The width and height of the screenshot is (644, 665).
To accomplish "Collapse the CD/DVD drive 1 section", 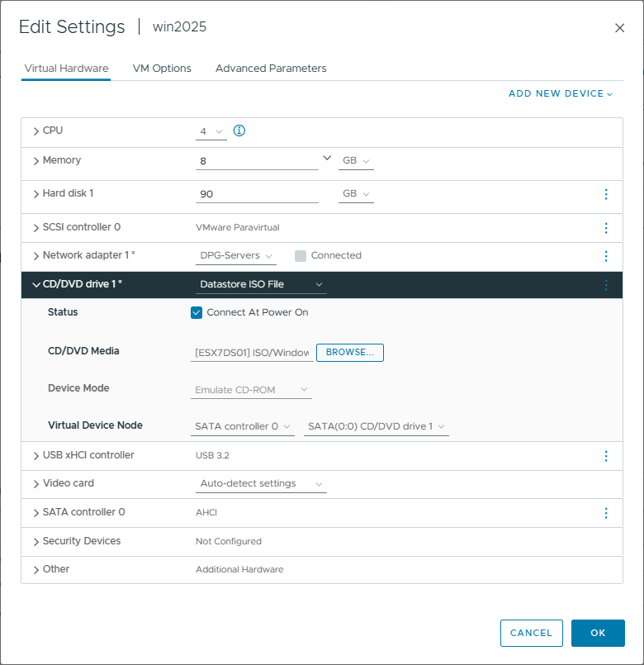I will (36, 285).
